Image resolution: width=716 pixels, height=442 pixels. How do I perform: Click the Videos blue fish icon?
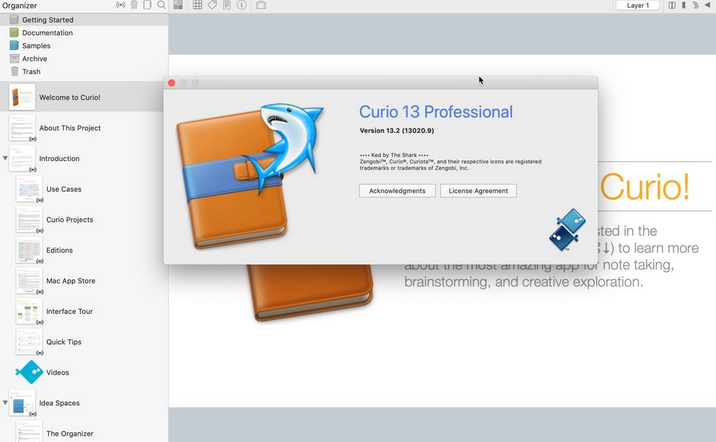pos(29,372)
